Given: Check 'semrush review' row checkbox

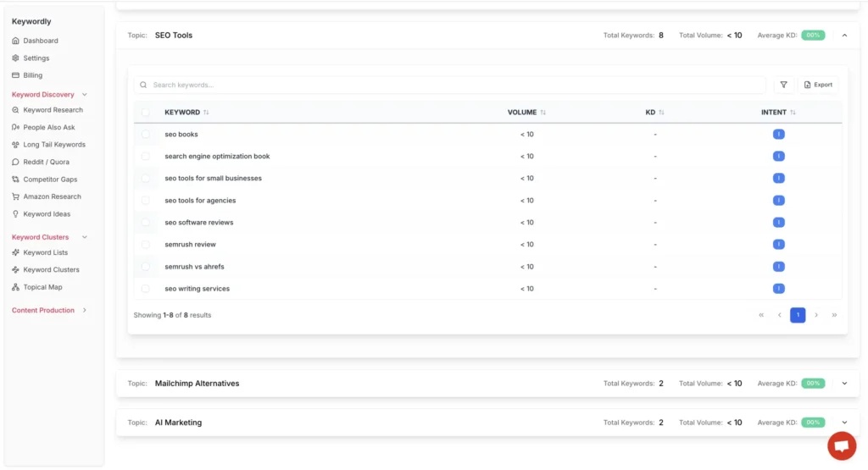Looking at the screenshot, I should pyautogui.click(x=145, y=245).
